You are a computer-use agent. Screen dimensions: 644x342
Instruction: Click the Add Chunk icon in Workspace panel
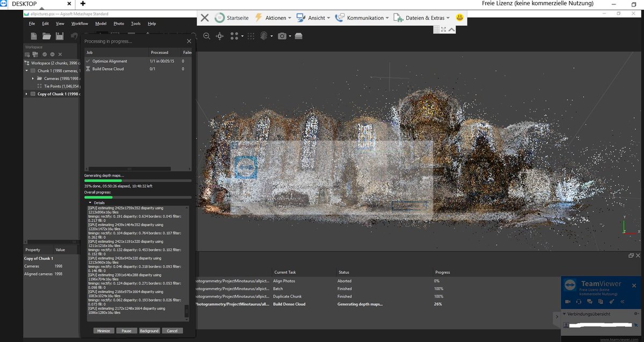(x=27, y=54)
